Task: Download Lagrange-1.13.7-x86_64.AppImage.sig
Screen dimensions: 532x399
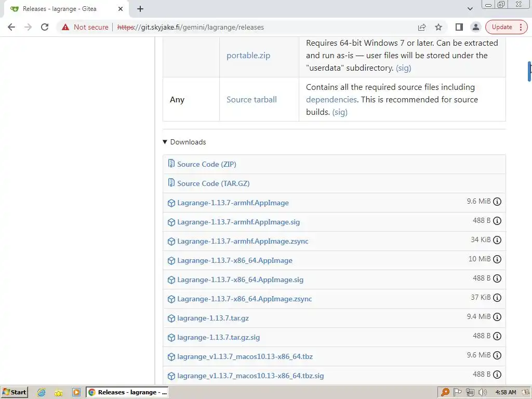Action: 240,280
